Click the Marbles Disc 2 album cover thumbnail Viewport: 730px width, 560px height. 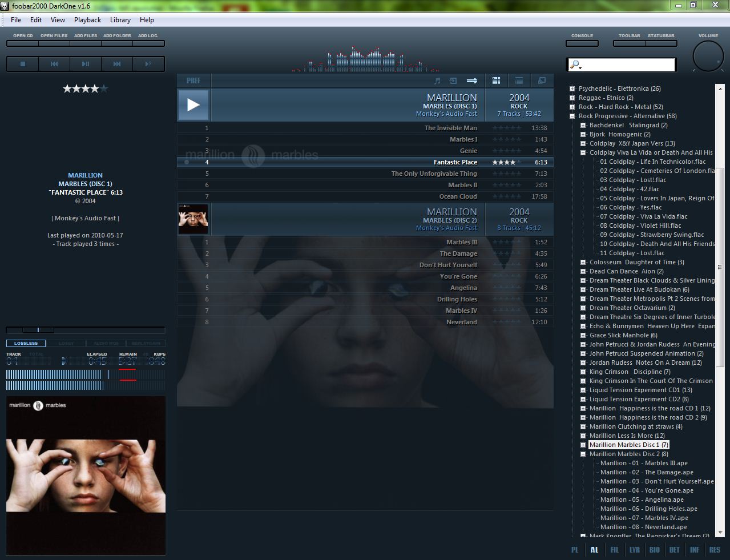pyautogui.click(x=193, y=219)
